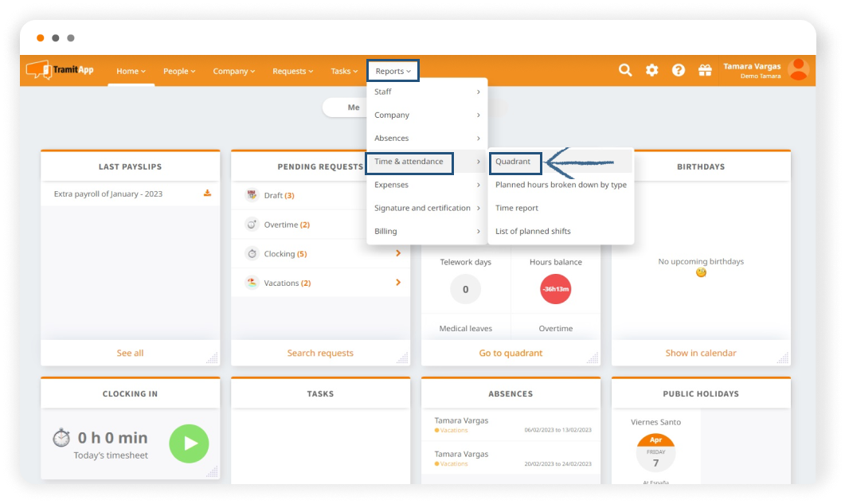The height and width of the screenshot is (504, 845).
Task: Select List of planned shifts
Action: [x=533, y=231]
